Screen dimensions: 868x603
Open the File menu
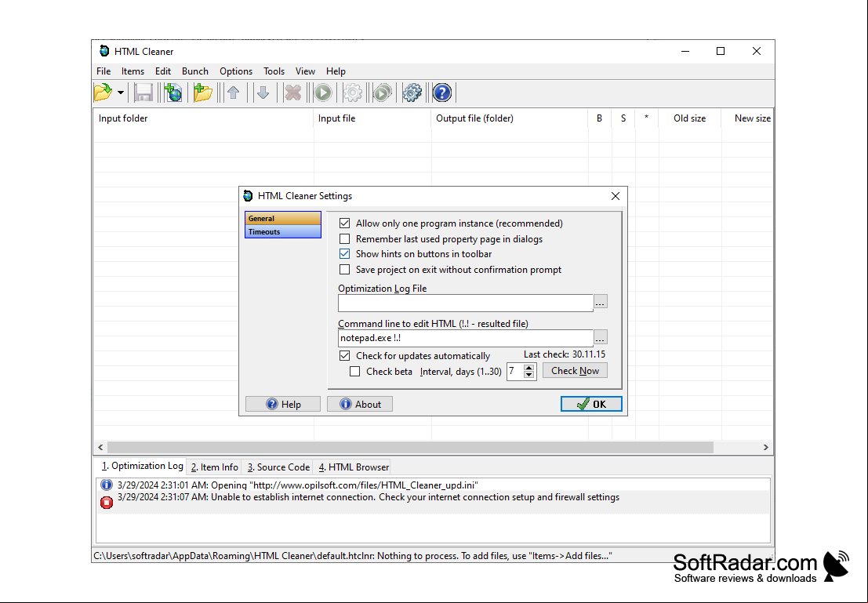pos(104,71)
